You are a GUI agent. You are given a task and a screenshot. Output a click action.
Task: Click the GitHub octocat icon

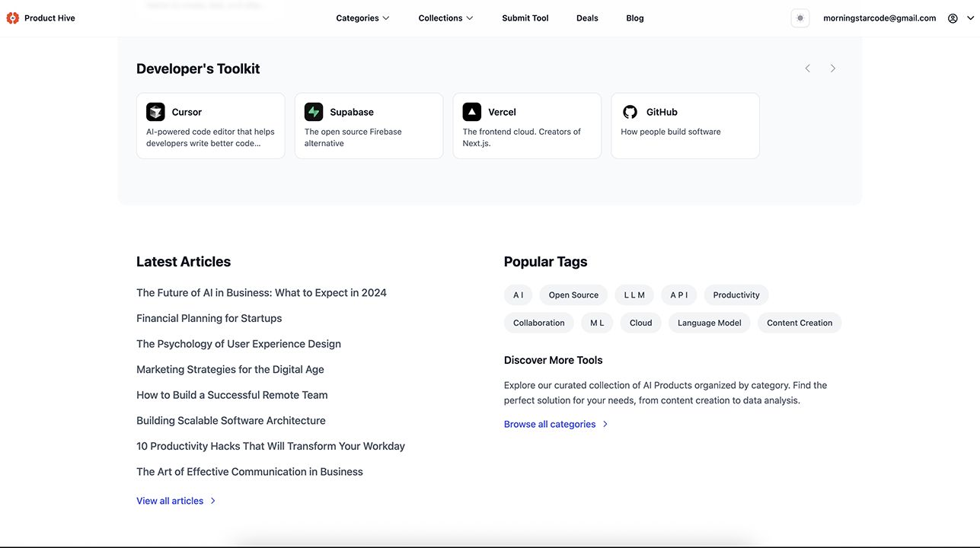pos(630,112)
